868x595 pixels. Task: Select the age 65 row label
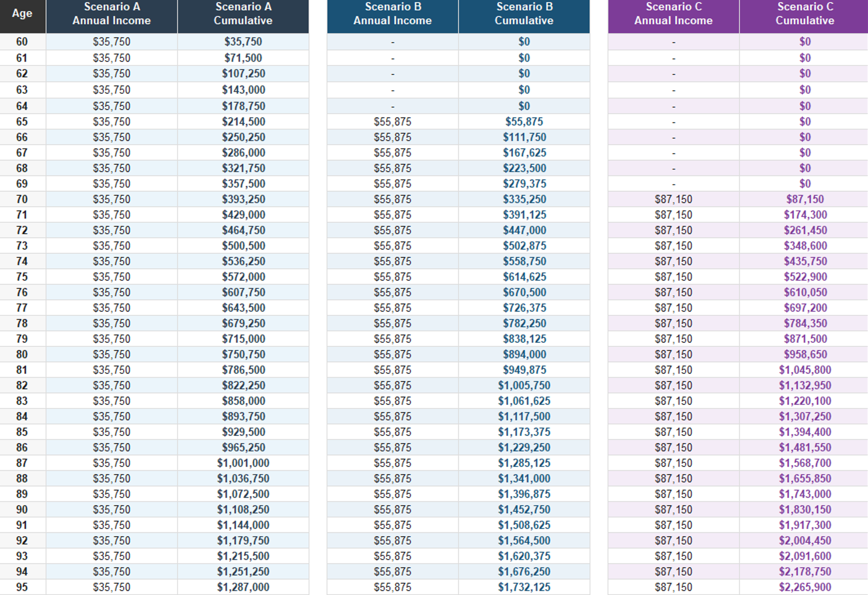pyautogui.click(x=22, y=122)
